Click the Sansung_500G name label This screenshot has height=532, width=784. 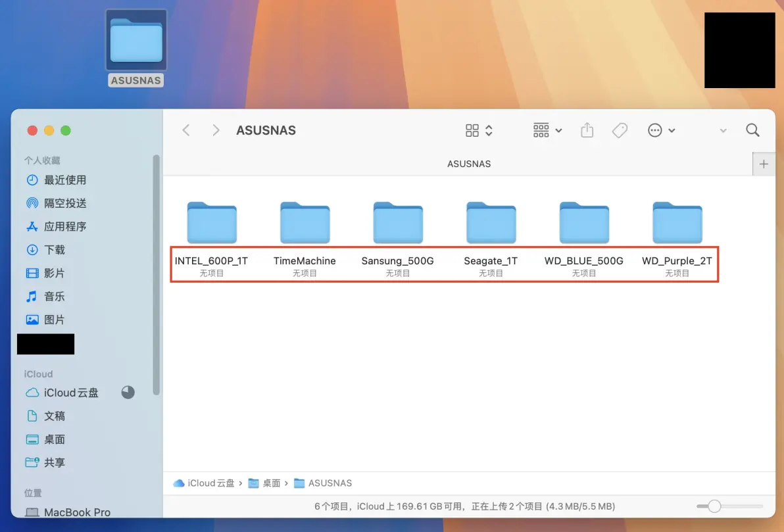tap(397, 261)
